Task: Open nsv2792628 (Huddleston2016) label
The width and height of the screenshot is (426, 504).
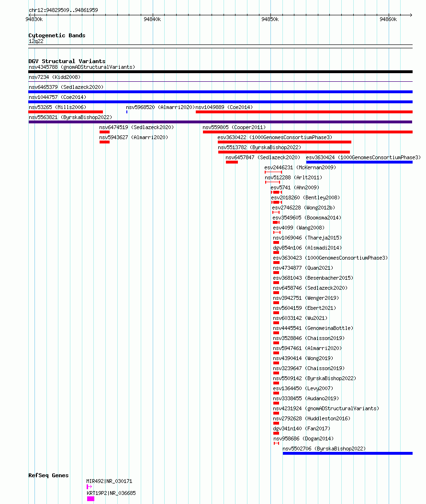Action: click(312, 418)
